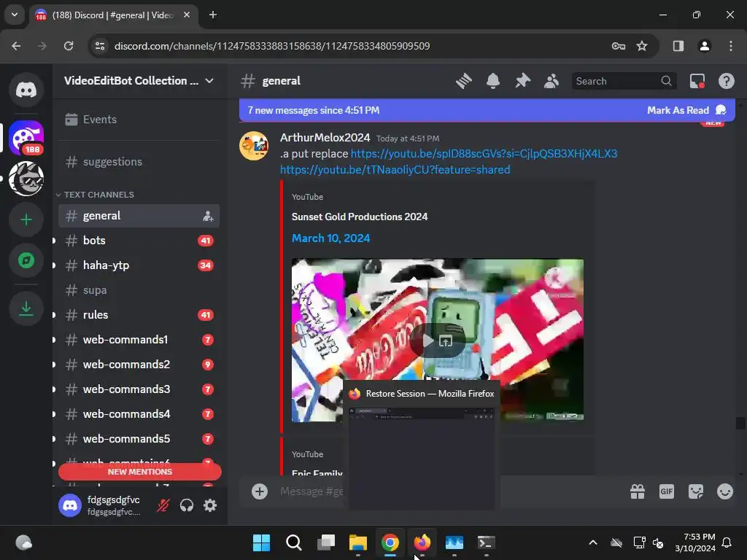The image size is (747, 560).
Task: Open sticker picker icon
Action: pos(696,491)
